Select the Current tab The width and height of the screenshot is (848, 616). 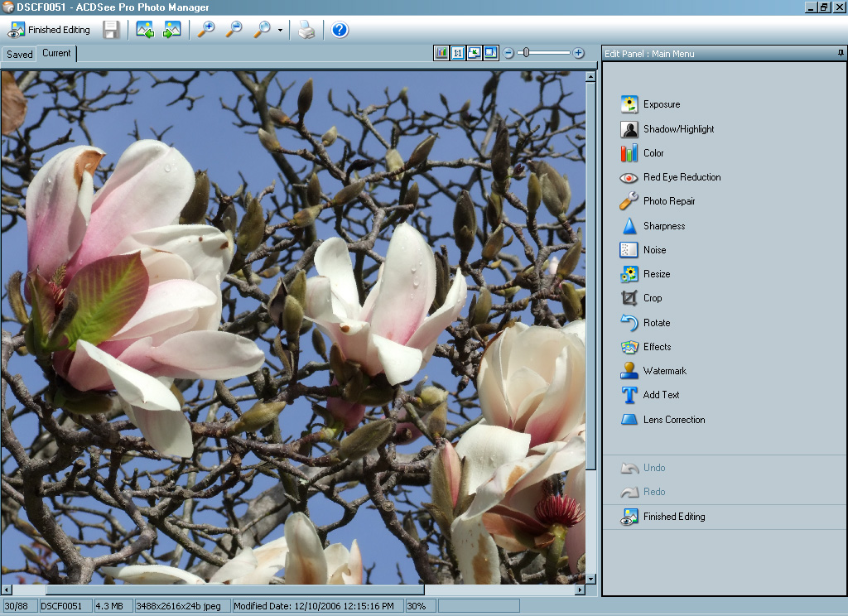coord(57,53)
